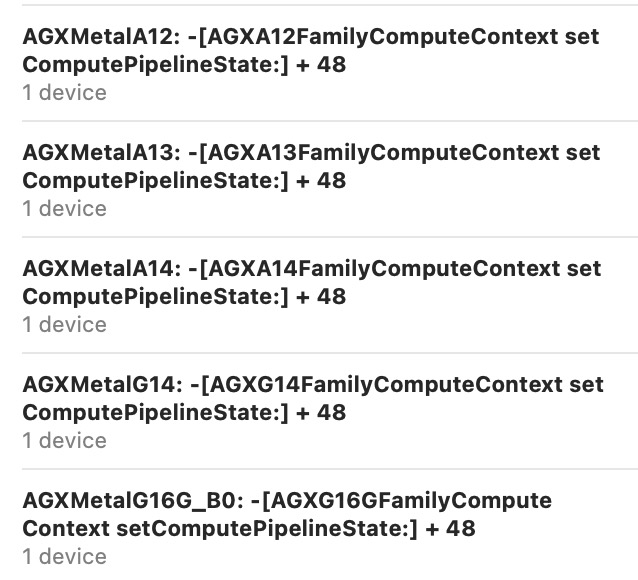
Task: Click "+ 48" offset in the AGXMetalA14 row
Action: [x=320, y=297]
